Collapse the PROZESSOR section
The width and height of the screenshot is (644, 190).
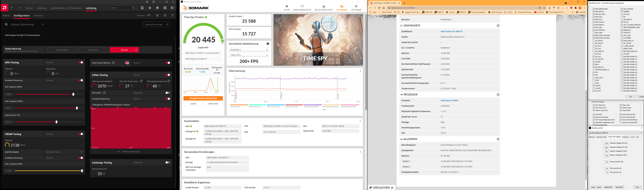[x=498, y=95]
